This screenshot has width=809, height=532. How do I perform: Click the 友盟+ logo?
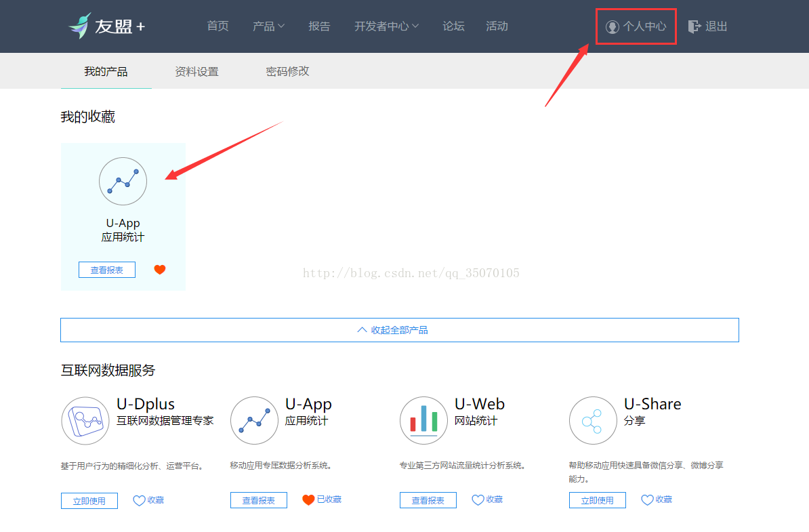[x=107, y=26]
